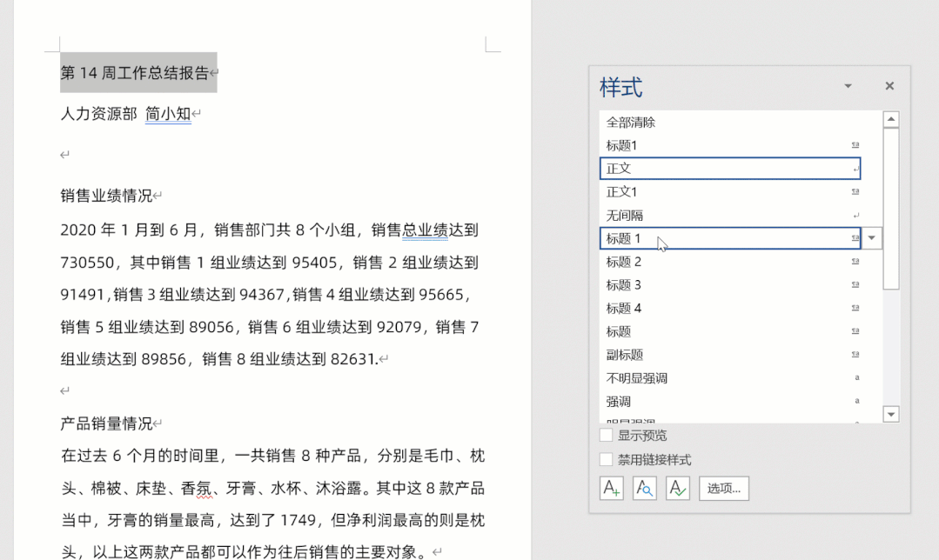Click the 选项… options button
The height and width of the screenshot is (560, 939).
723,488
